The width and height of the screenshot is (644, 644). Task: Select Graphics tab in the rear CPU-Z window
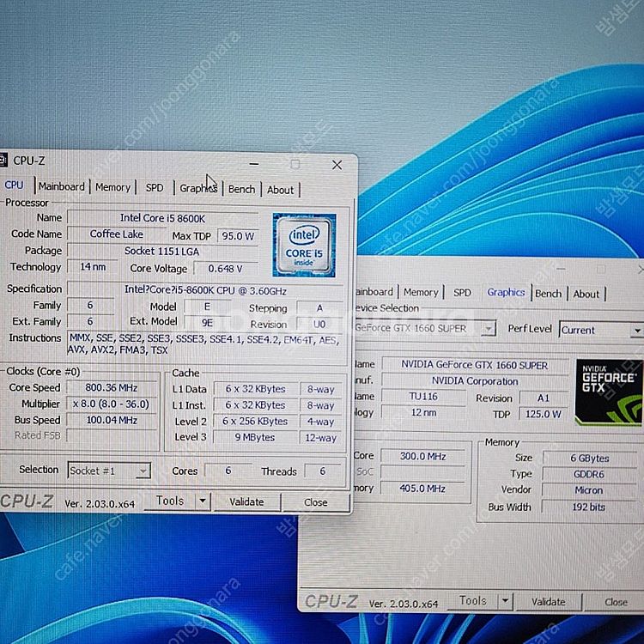click(x=506, y=293)
